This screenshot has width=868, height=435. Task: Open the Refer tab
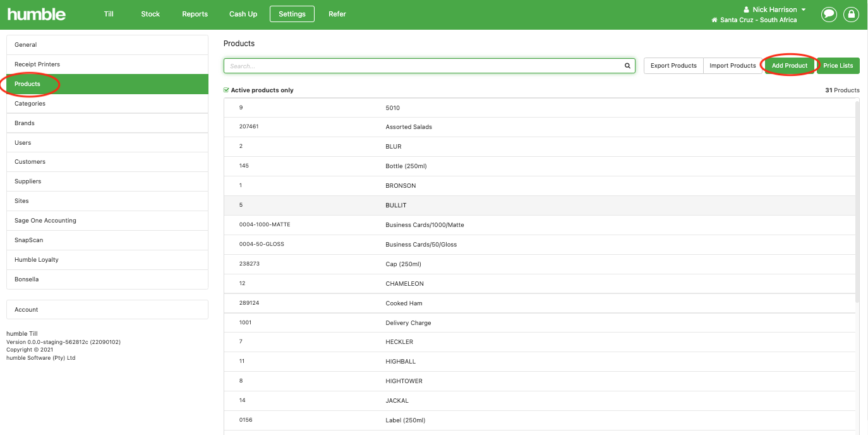point(337,14)
